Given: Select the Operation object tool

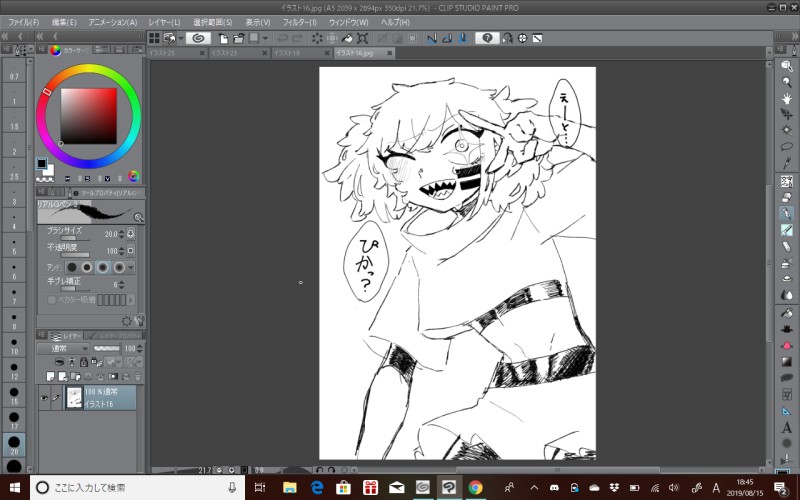Looking at the screenshot, I should tap(786, 66).
